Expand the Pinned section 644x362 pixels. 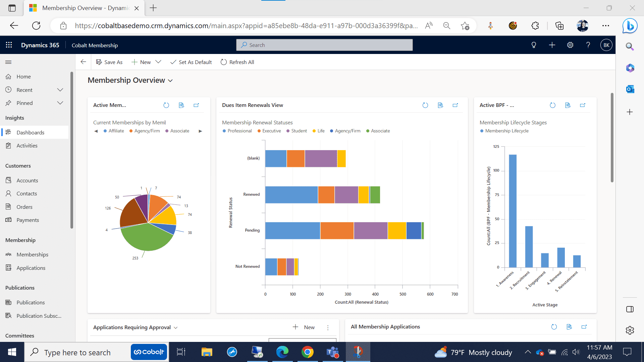coord(60,103)
